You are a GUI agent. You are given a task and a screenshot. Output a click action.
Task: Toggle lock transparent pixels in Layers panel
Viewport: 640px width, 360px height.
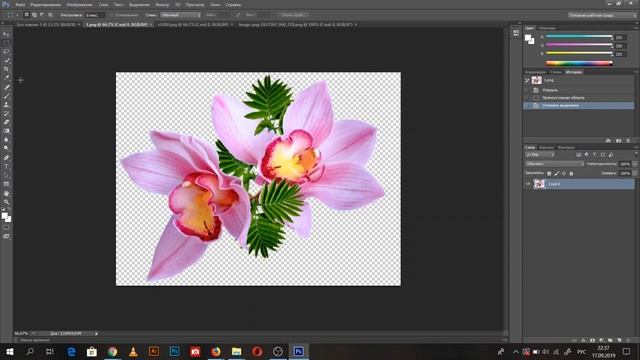point(549,173)
